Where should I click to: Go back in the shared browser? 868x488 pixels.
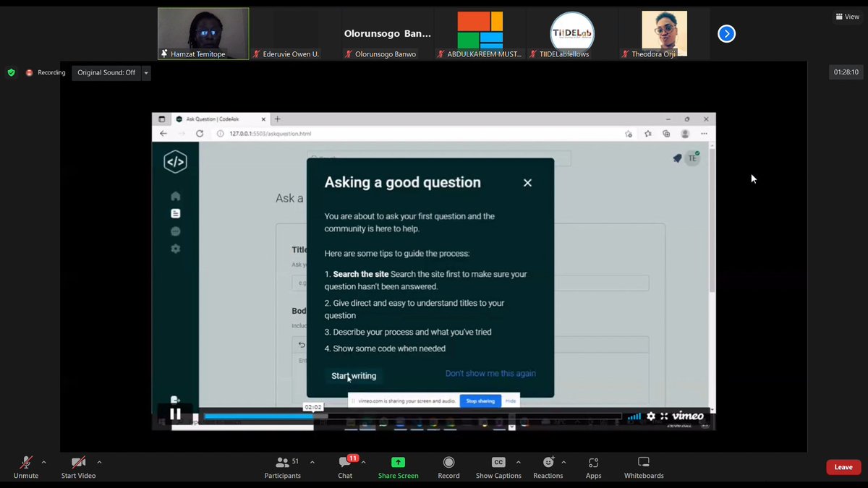tap(163, 134)
